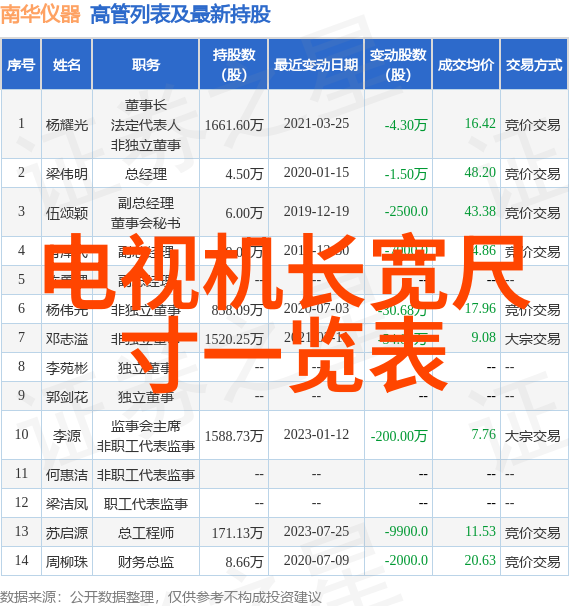The width and height of the screenshot is (569, 606).
Task: Select the 变动股数(股) column header
Action: (x=398, y=64)
